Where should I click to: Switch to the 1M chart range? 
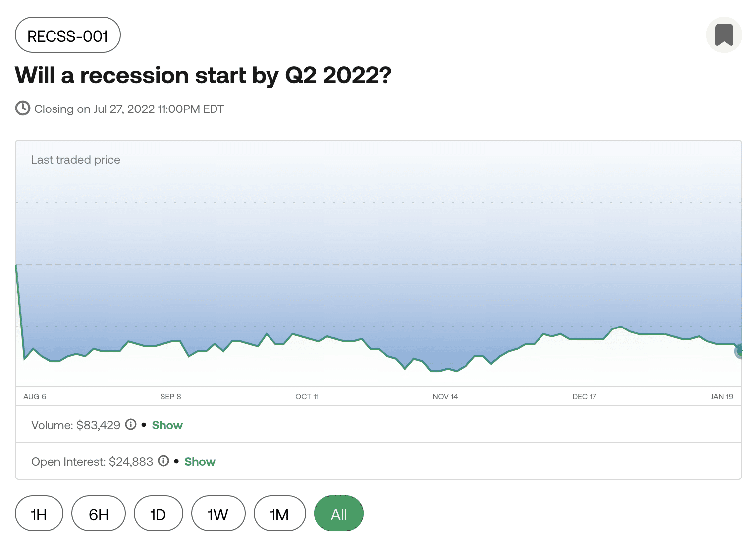click(279, 513)
